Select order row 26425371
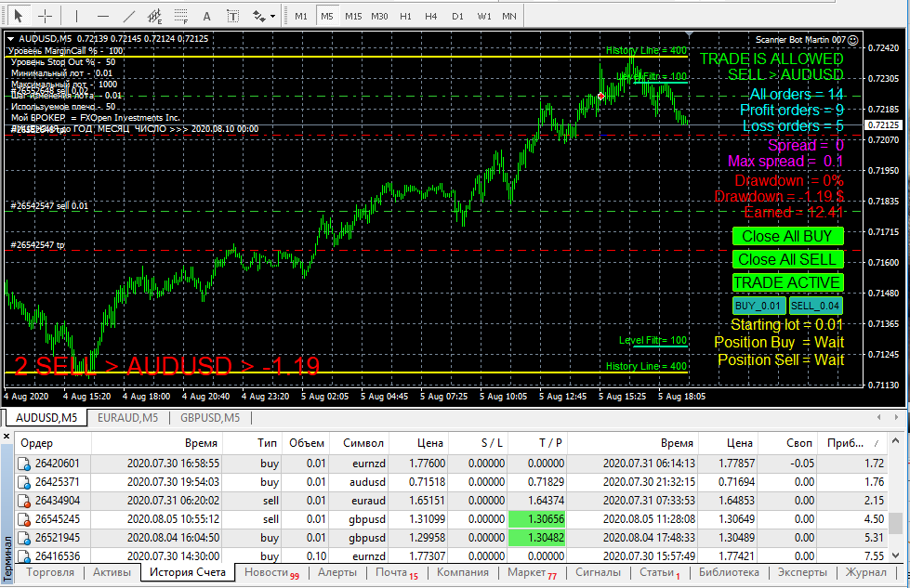This screenshot has height=588, width=910. click(58, 482)
